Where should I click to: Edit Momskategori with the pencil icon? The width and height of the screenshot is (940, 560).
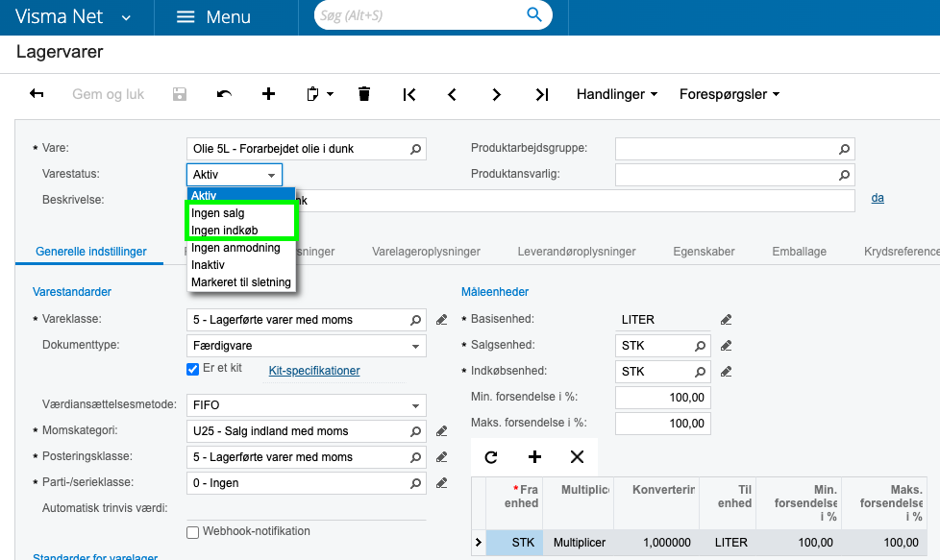point(442,431)
